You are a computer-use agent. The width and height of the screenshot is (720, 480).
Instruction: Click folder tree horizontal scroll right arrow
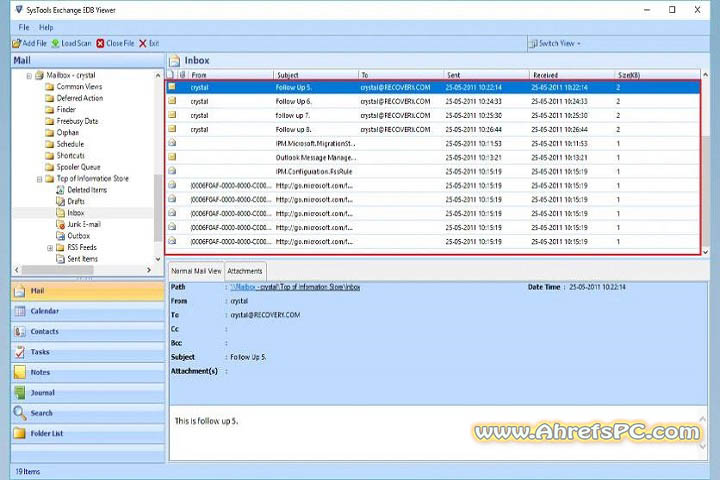pyautogui.click(x=149, y=270)
